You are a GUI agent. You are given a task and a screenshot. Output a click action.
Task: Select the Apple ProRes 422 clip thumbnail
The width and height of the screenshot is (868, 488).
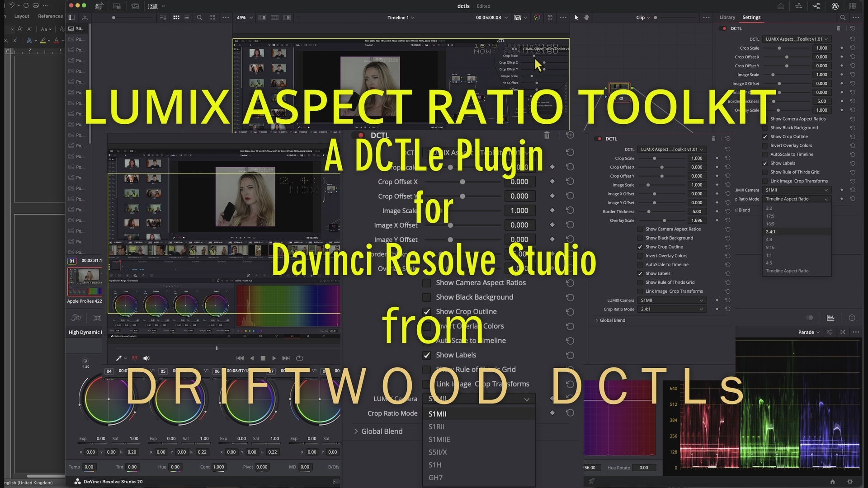pyautogui.click(x=85, y=282)
